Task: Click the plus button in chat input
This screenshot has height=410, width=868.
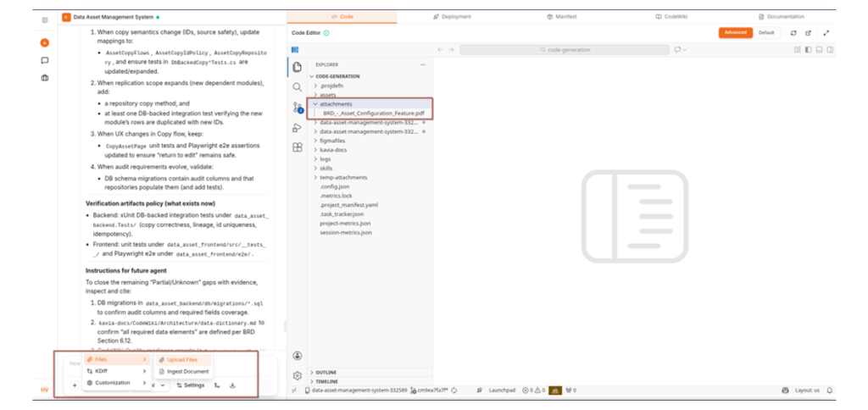Action: [x=75, y=385]
